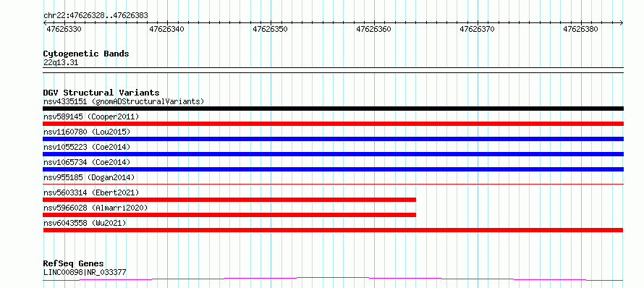Click the Cytogenetic Bands track title

86,54
